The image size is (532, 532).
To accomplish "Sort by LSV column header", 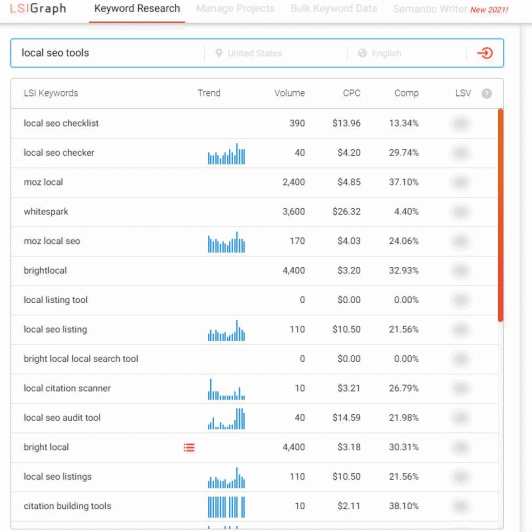I will (x=463, y=93).
